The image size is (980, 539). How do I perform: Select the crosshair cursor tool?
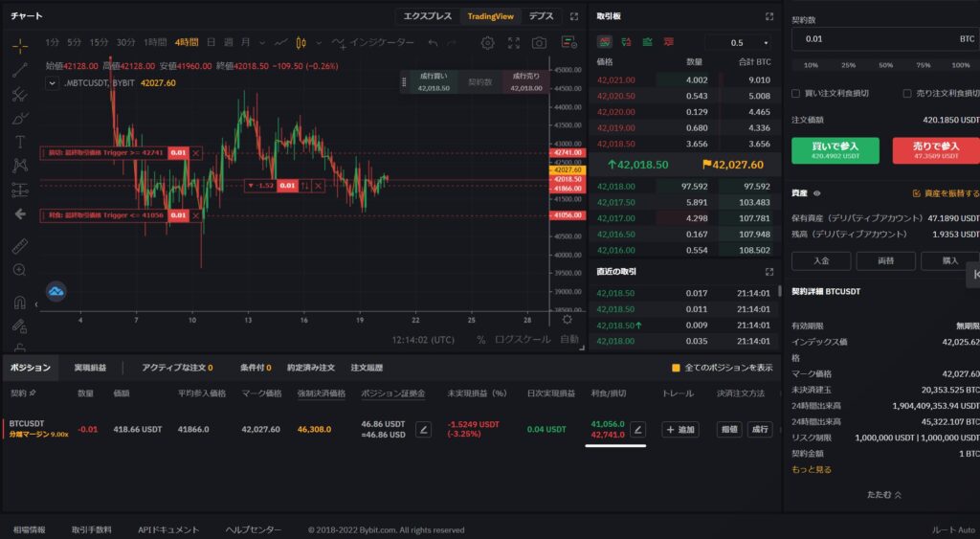tap(20, 46)
